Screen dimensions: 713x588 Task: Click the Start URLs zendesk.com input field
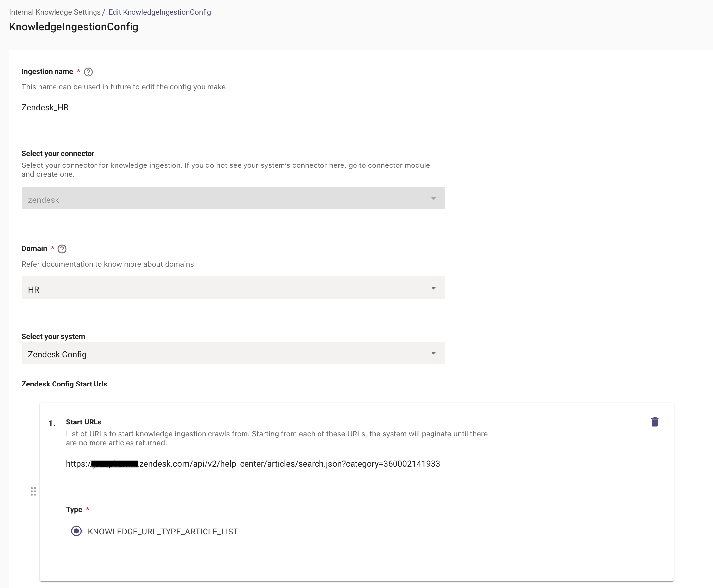tap(277, 464)
